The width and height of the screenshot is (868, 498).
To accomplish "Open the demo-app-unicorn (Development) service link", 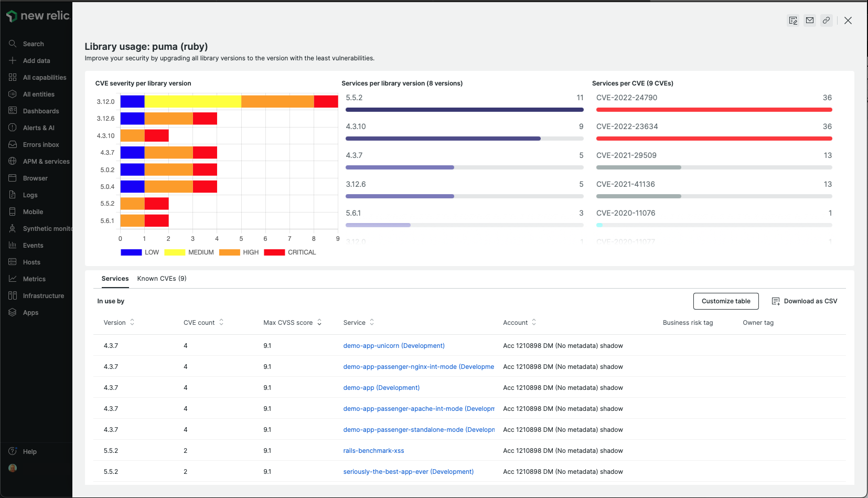I will tap(393, 345).
